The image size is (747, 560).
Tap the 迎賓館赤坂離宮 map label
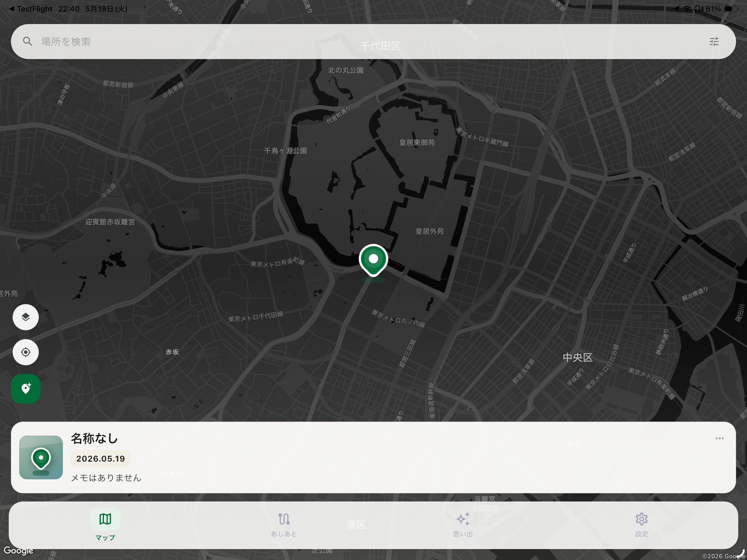(x=110, y=221)
